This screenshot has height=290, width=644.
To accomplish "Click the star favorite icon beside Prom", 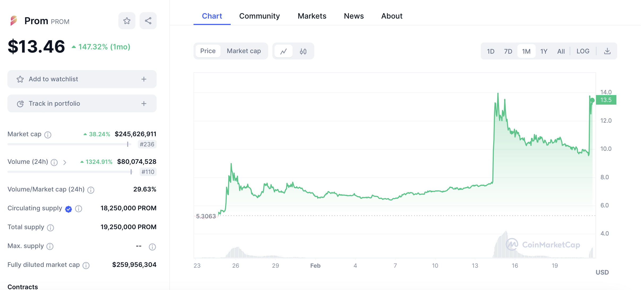I will [127, 21].
